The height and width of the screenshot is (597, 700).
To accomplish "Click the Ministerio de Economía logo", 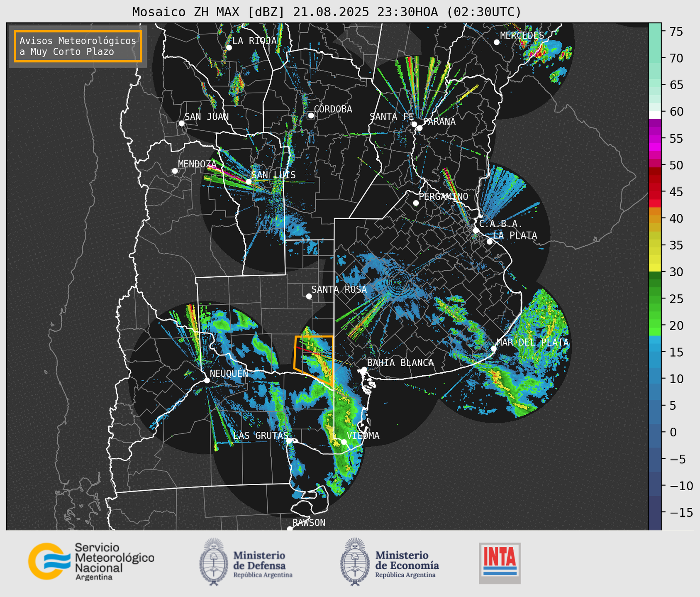I will tap(390, 562).
